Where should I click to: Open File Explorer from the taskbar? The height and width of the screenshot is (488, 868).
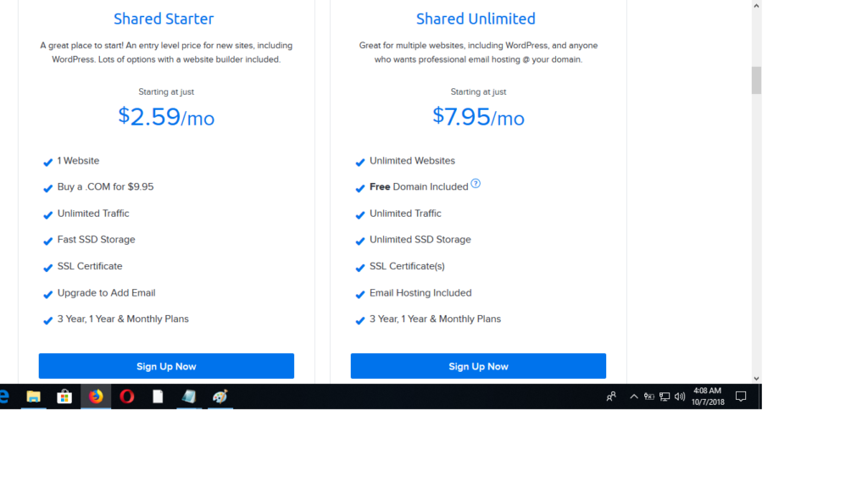[33, 396]
